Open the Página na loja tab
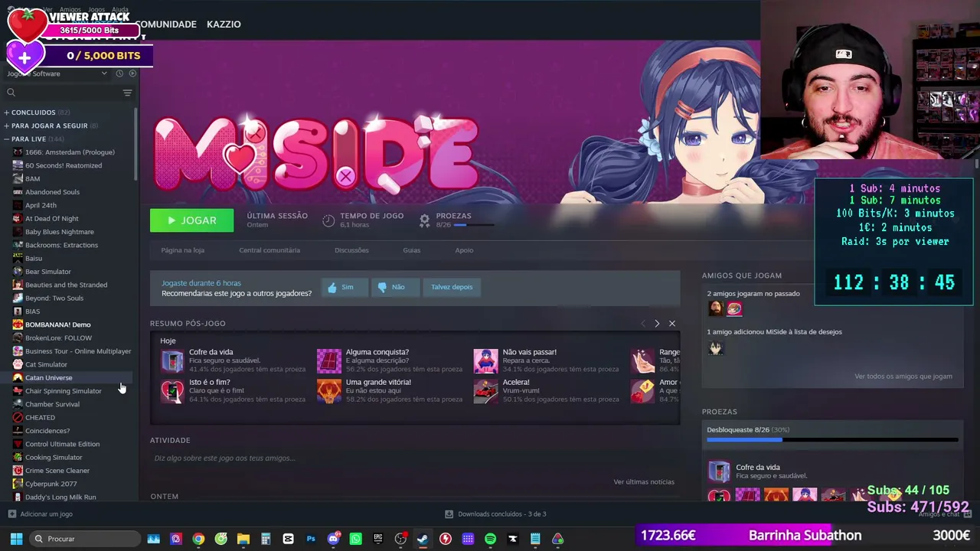Viewport: 980px width, 551px height. point(182,250)
